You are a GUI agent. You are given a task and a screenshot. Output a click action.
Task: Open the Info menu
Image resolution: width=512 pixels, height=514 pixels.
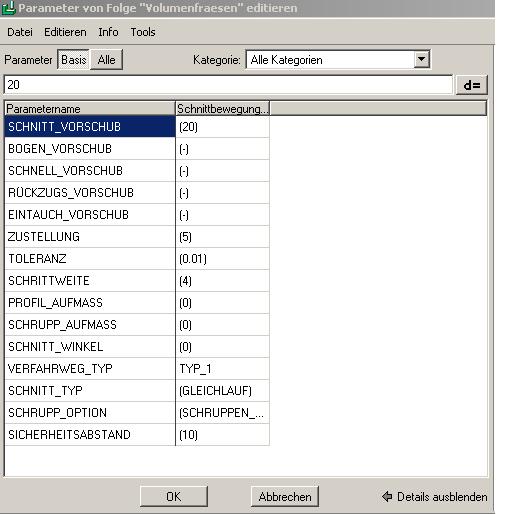tap(108, 32)
